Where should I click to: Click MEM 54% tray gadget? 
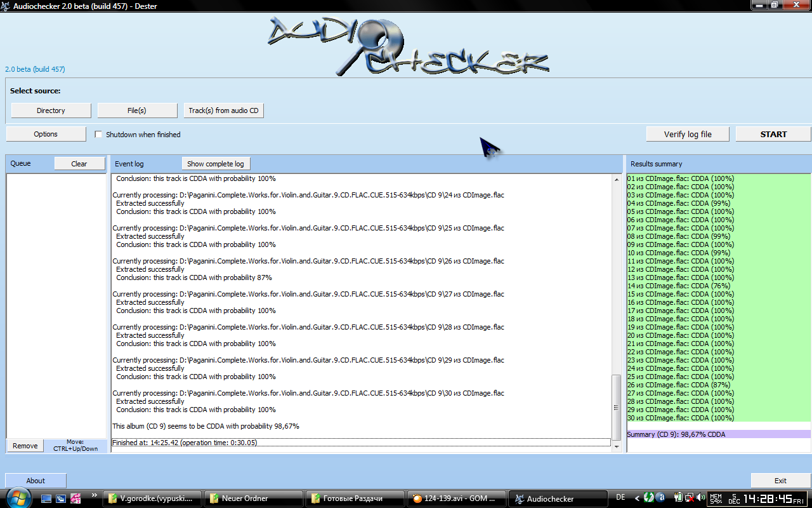(716, 498)
